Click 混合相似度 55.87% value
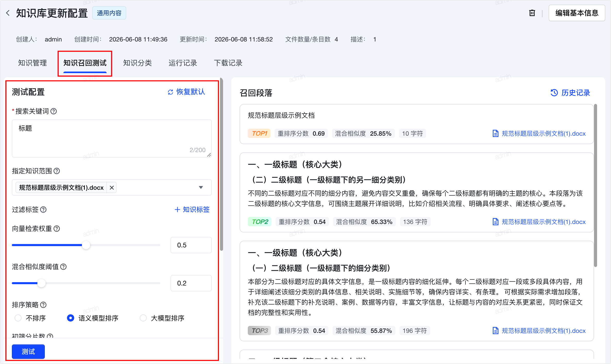This screenshot has height=364, width=611. (381, 331)
